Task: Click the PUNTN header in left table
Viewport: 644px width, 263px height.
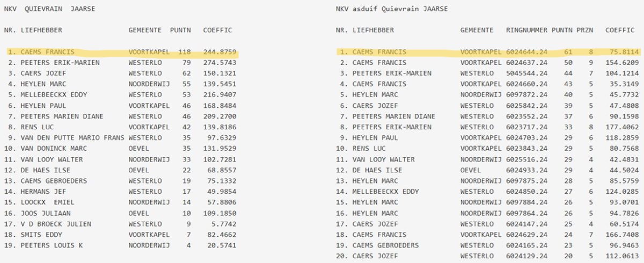Action: tap(180, 30)
